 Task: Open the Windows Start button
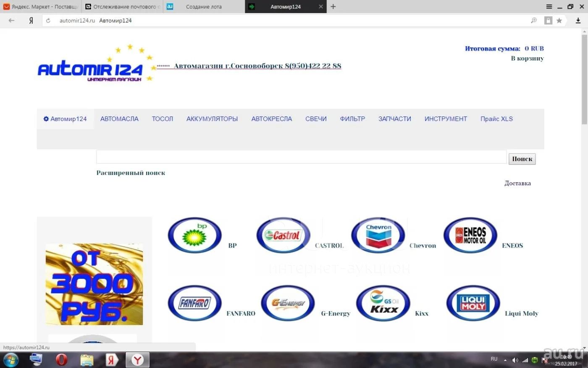tap(11, 360)
